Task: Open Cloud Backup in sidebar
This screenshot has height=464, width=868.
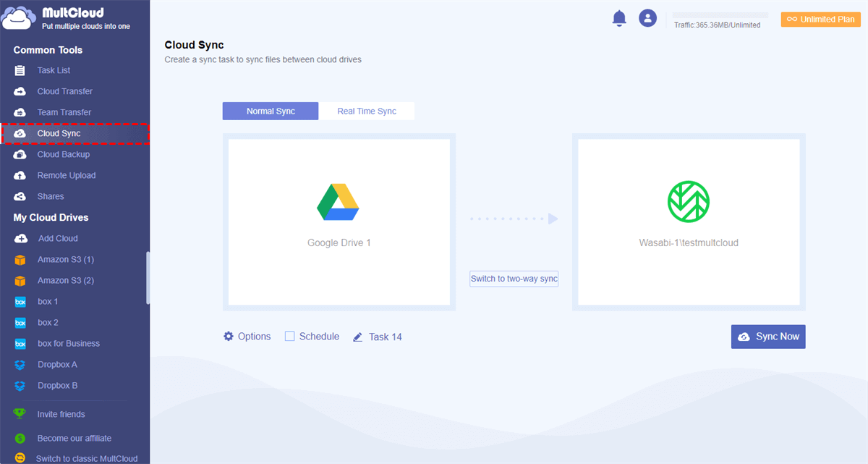Action: (64, 154)
